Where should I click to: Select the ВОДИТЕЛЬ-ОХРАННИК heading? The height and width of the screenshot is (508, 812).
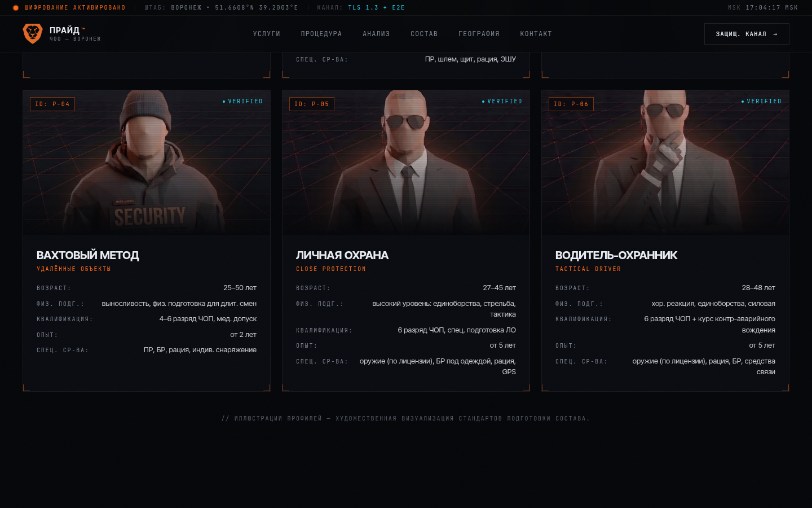[x=616, y=255]
